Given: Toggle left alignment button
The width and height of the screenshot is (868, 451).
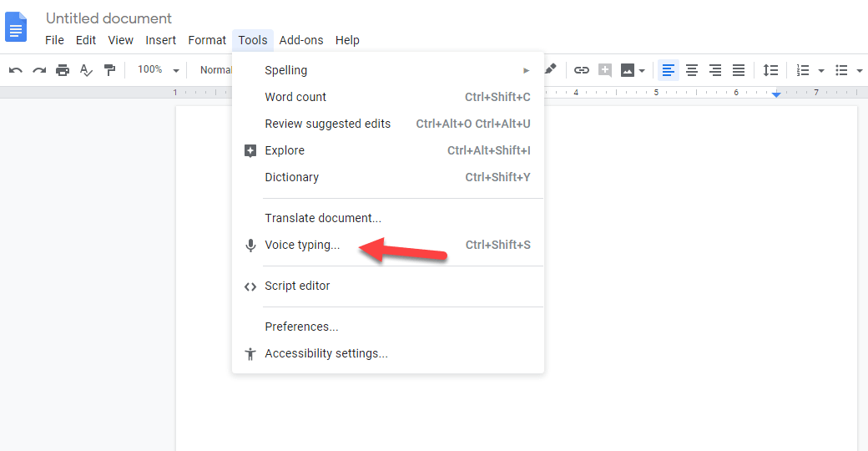Looking at the screenshot, I should (668, 70).
